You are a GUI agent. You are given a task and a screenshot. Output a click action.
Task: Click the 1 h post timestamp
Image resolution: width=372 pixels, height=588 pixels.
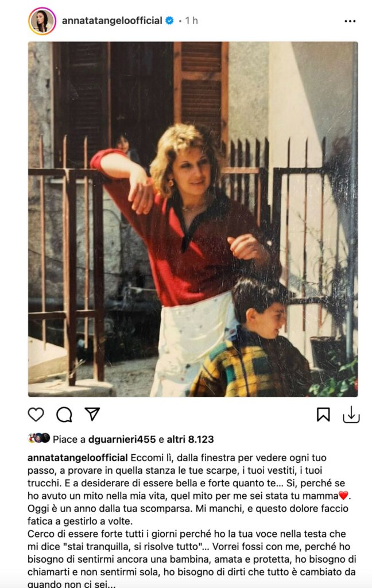point(191,21)
